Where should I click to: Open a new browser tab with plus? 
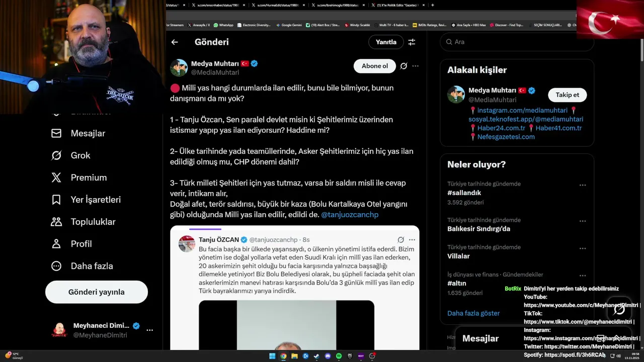pyautogui.click(x=433, y=5)
